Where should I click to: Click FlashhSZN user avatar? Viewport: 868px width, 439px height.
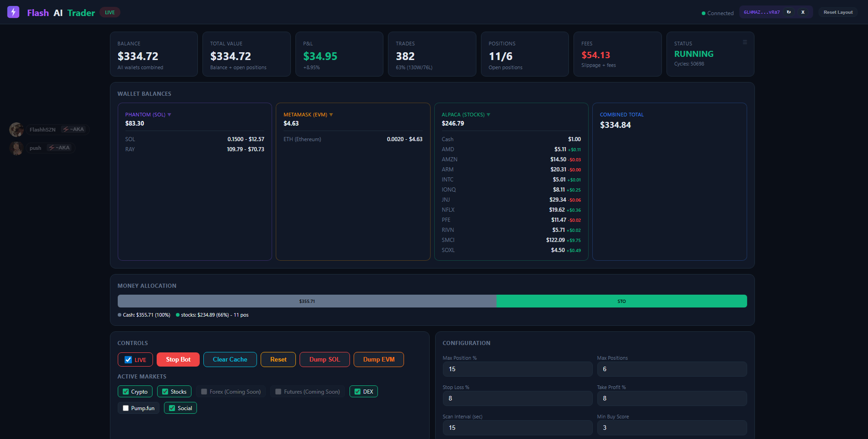16,130
